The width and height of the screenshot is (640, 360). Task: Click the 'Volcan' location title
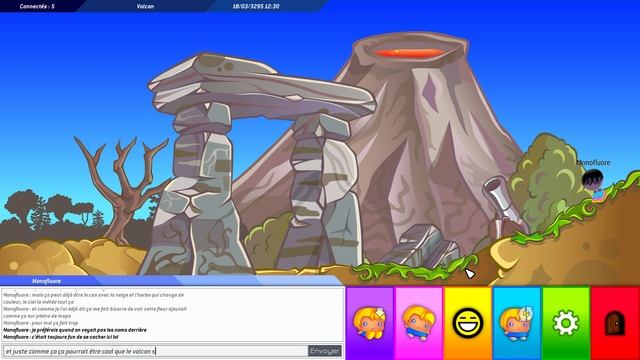(x=145, y=6)
